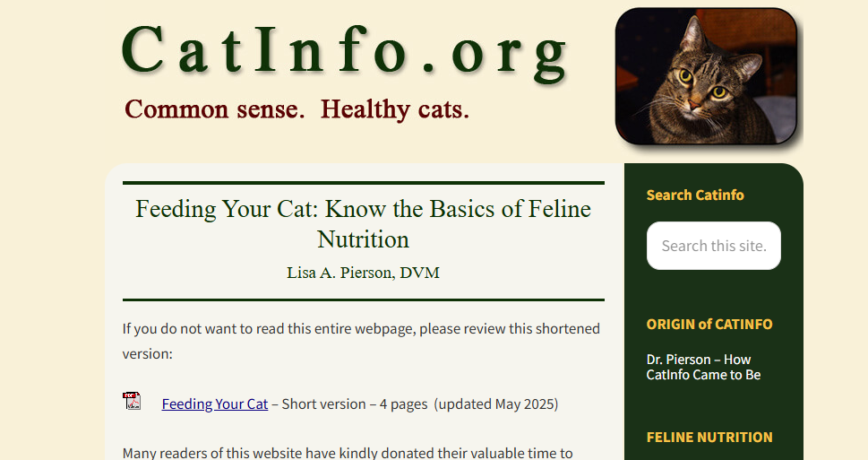Image resolution: width=868 pixels, height=460 pixels.
Task: Click the tabby cat photo in the header
Action: 706,76
